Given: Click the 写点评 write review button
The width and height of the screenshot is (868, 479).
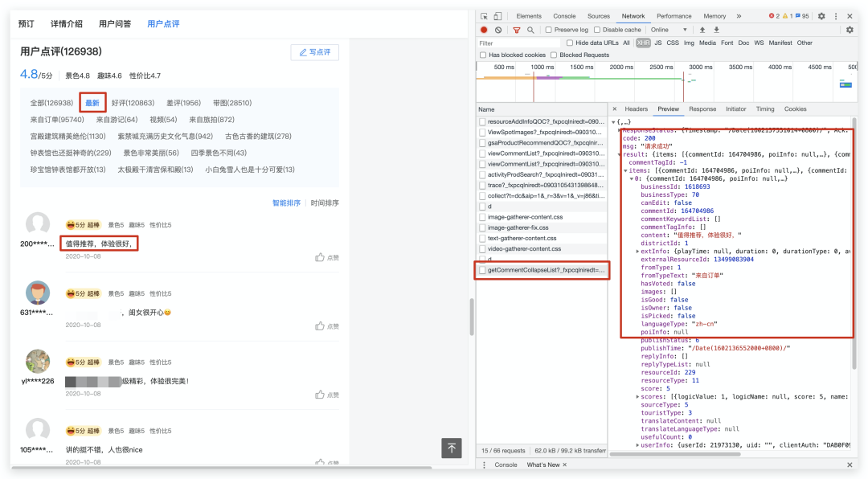Looking at the screenshot, I should 314,52.
